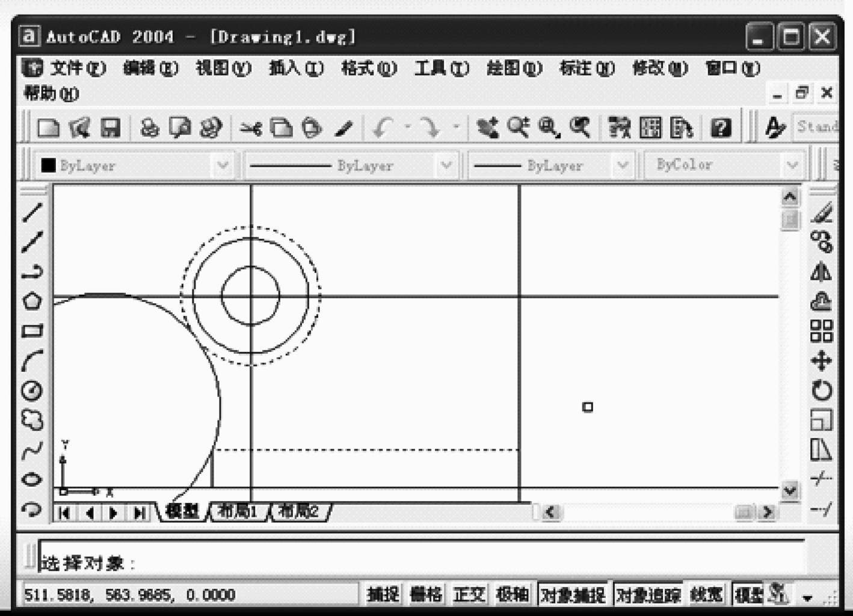Click the Plot printer icon

tap(149, 128)
